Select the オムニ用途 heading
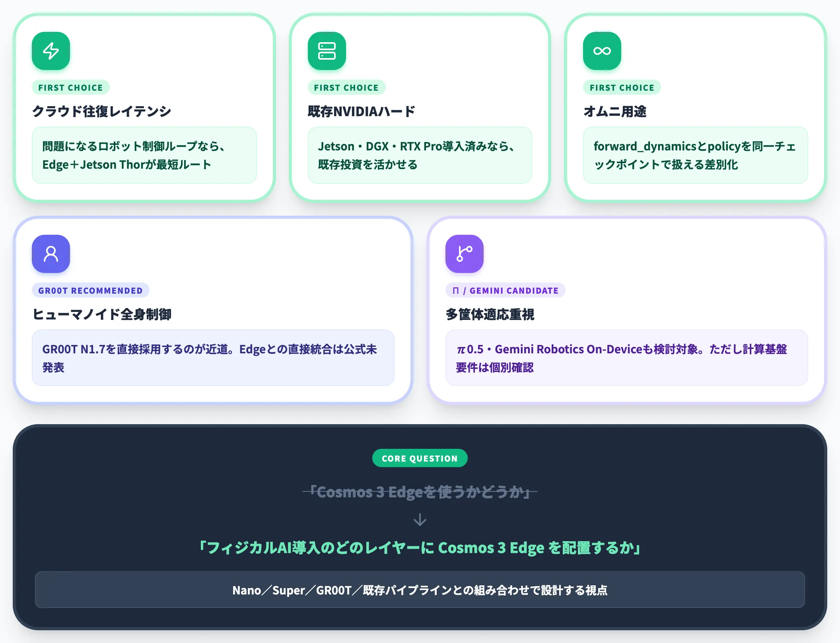The width and height of the screenshot is (840, 643). 615,111
